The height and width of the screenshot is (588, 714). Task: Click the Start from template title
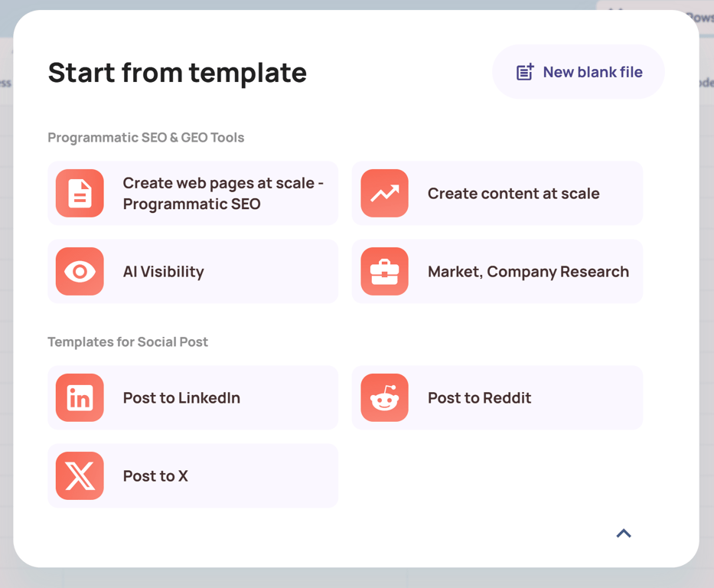[177, 73]
